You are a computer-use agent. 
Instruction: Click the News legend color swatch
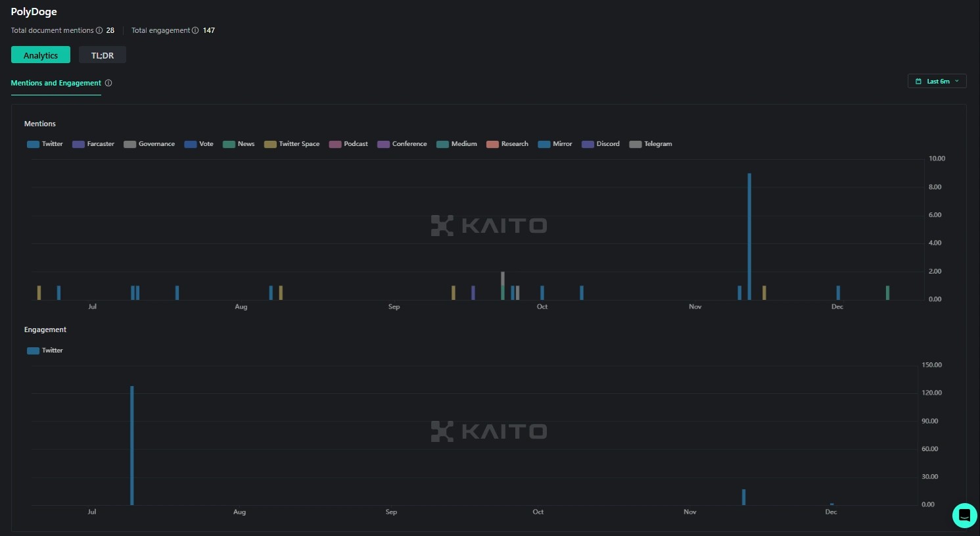229,144
